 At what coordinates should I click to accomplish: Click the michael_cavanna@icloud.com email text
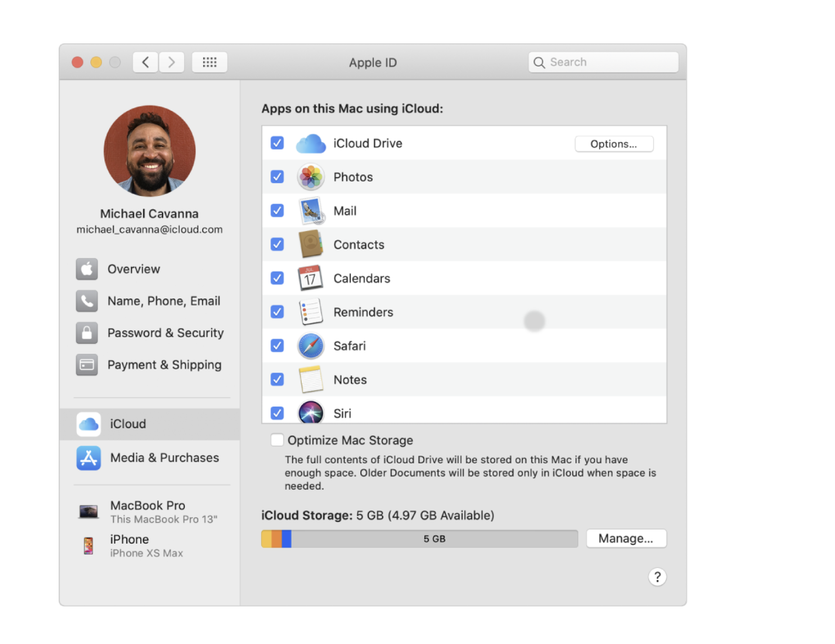click(150, 229)
